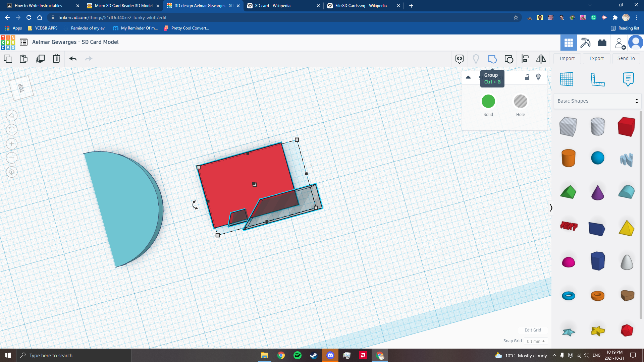644x362 pixels.
Task: Toggle the lock editing icon
Action: (527, 77)
